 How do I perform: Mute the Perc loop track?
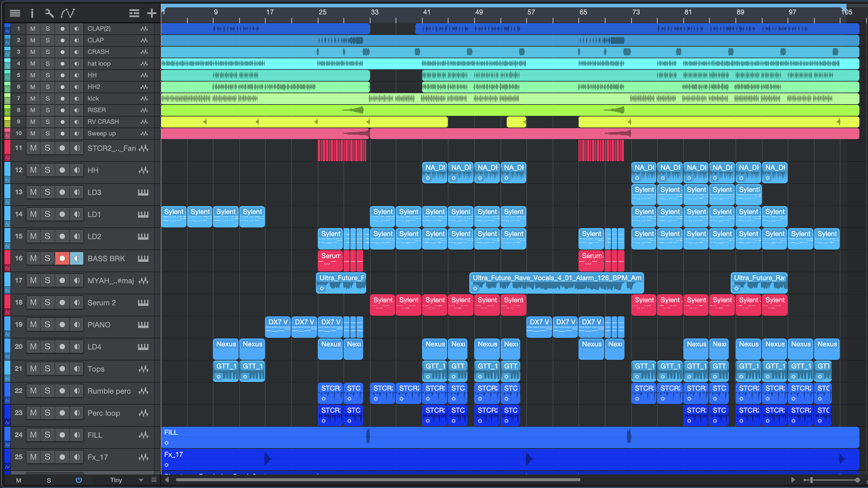33,413
